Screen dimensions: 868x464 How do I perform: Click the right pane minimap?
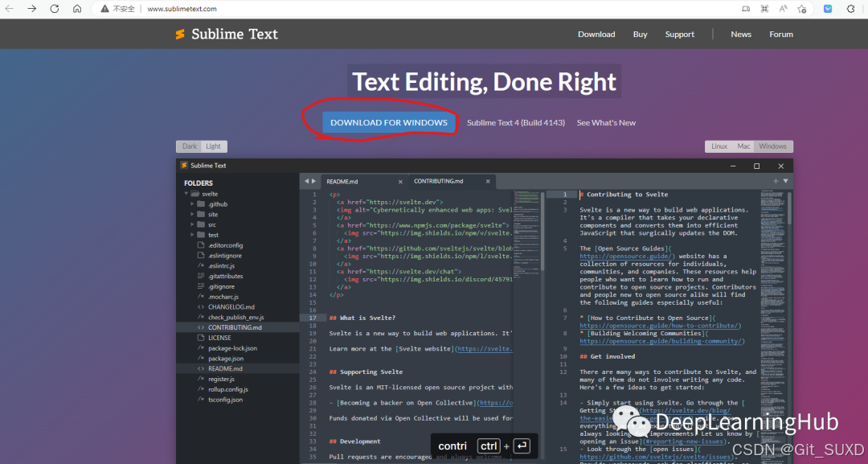coord(773,326)
